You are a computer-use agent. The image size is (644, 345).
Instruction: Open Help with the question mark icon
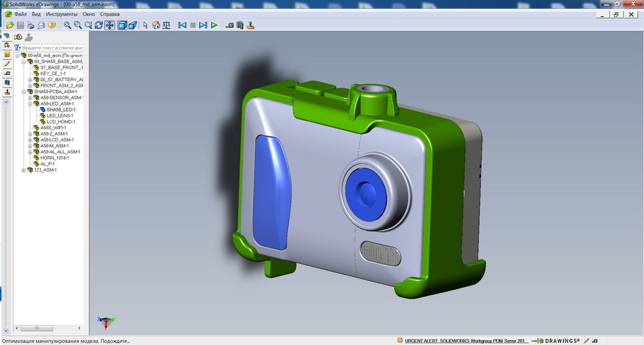[x=52, y=26]
